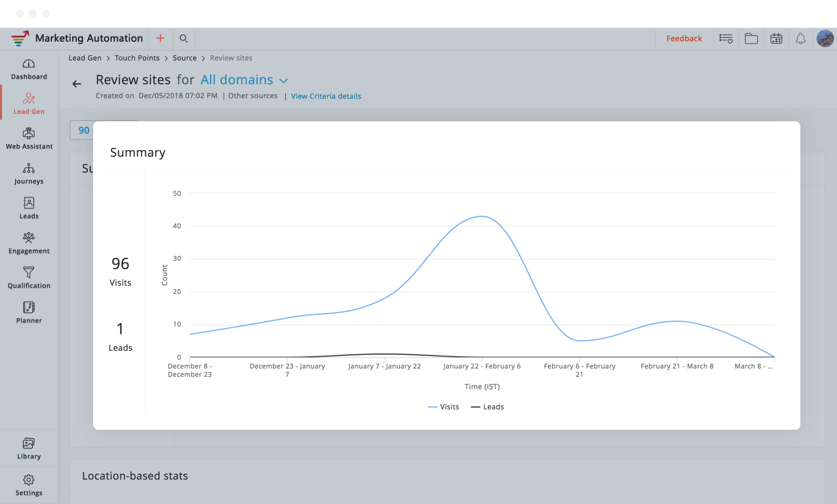Navigate to Touch Points breadcrumb
837x504 pixels.
(137, 58)
